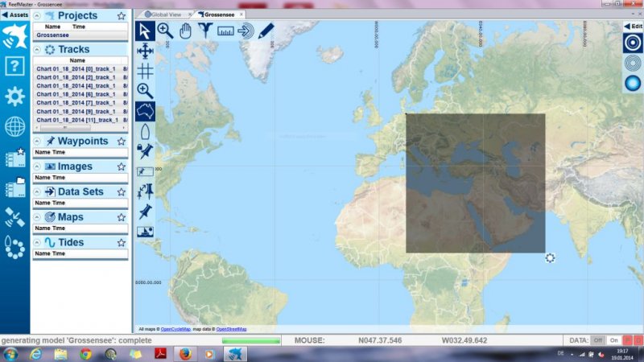This screenshot has width=644, height=362.
Task: Open the settings gear in sidebar
Action: (x=14, y=97)
